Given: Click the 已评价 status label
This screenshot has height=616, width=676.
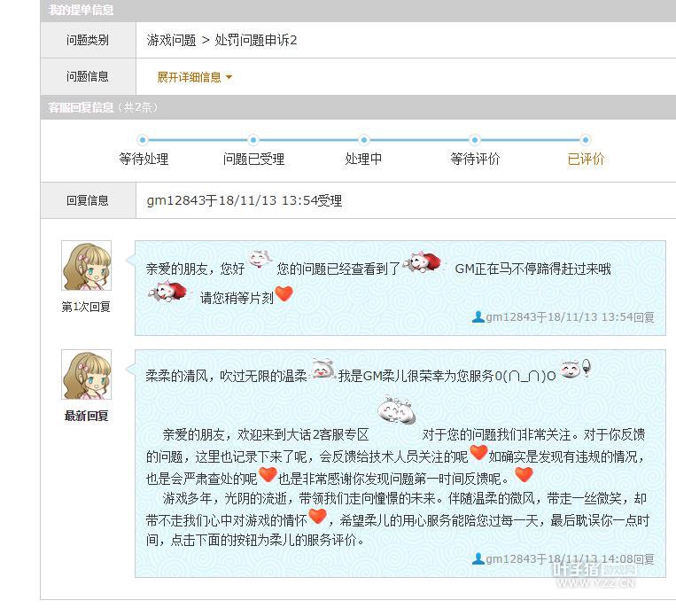Looking at the screenshot, I should 586,159.
